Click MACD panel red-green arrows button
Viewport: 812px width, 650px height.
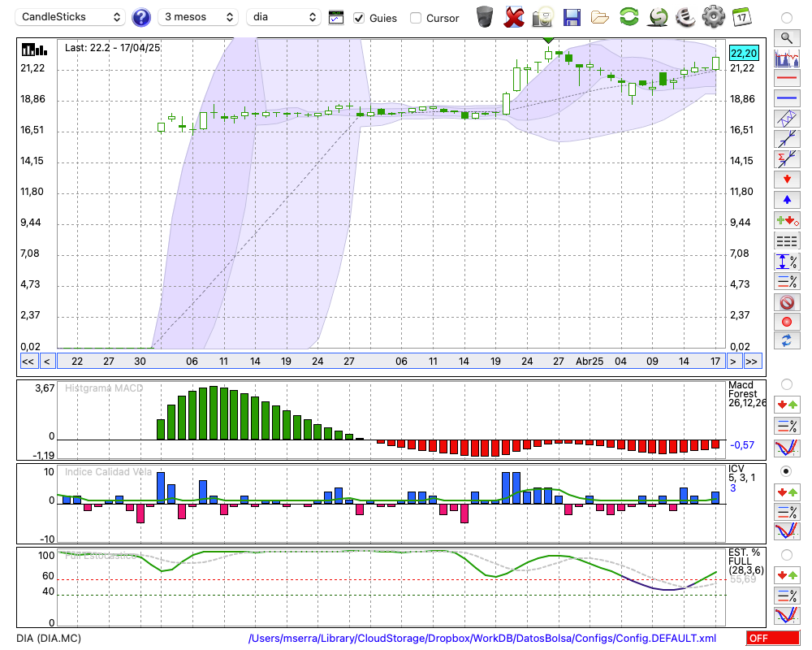(787, 405)
